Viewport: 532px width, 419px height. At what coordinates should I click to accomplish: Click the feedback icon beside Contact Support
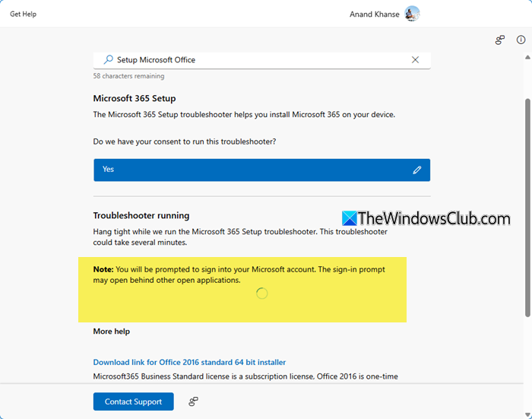193,402
